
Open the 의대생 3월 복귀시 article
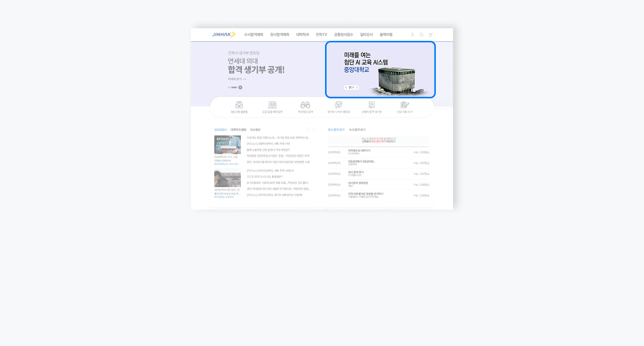point(278,162)
